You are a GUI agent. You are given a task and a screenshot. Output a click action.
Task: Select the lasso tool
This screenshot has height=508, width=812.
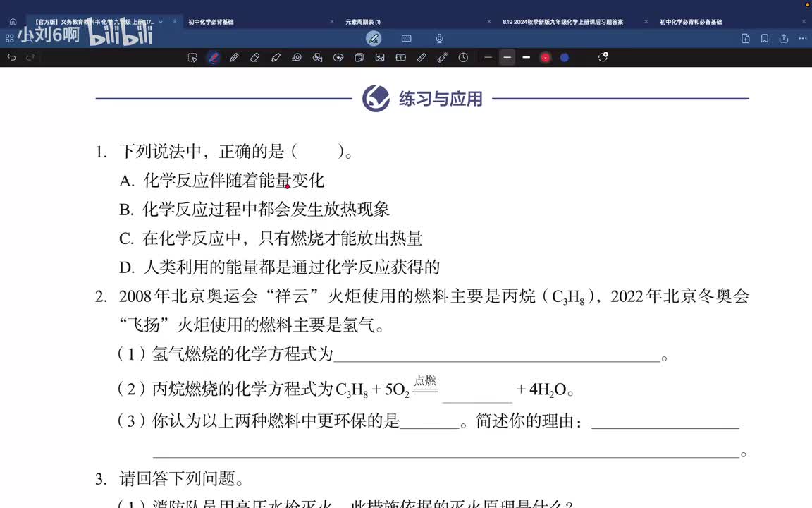[297, 58]
